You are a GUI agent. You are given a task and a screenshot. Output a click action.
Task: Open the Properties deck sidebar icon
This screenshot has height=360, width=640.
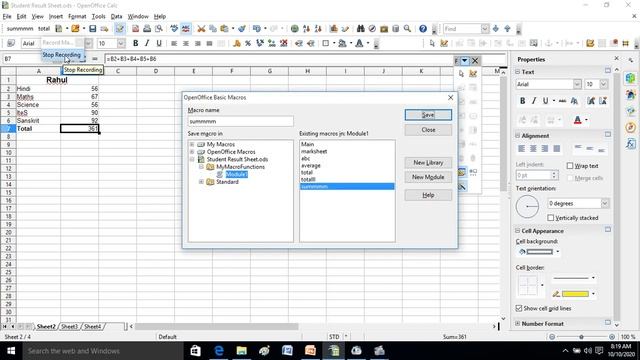tap(631, 78)
